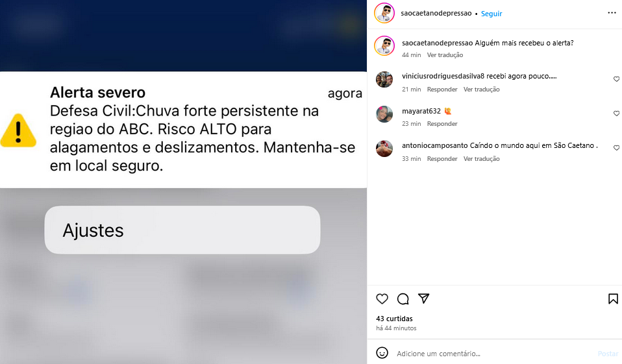Like mayarat632's comment
The image size is (622, 364).
[616, 114]
